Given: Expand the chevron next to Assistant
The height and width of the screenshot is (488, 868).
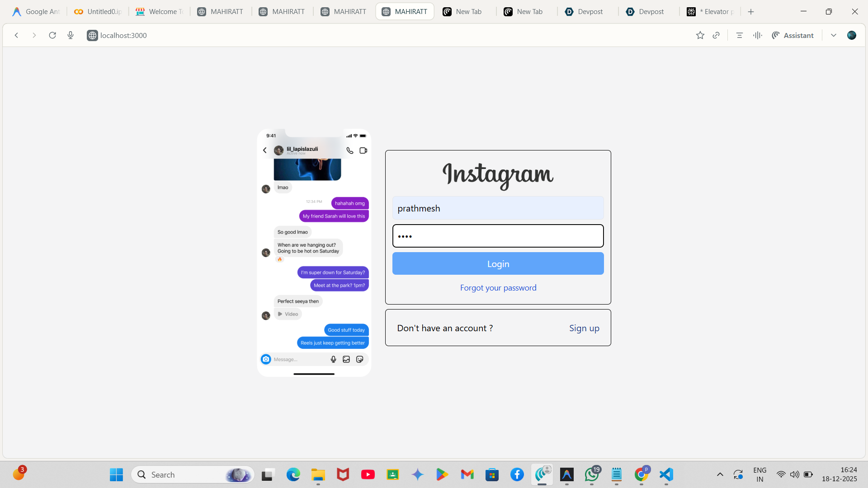Looking at the screenshot, I should tap(834, 35).
